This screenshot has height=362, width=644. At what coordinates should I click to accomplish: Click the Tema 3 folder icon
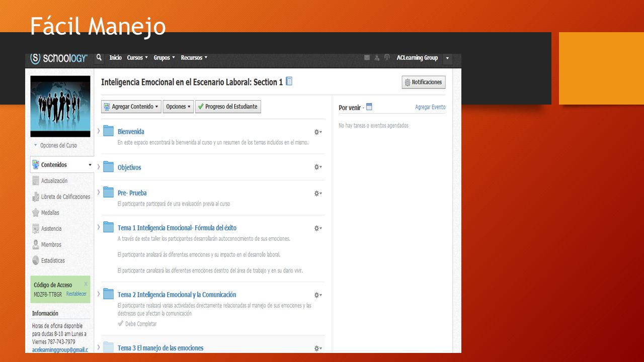pos(108,347)
